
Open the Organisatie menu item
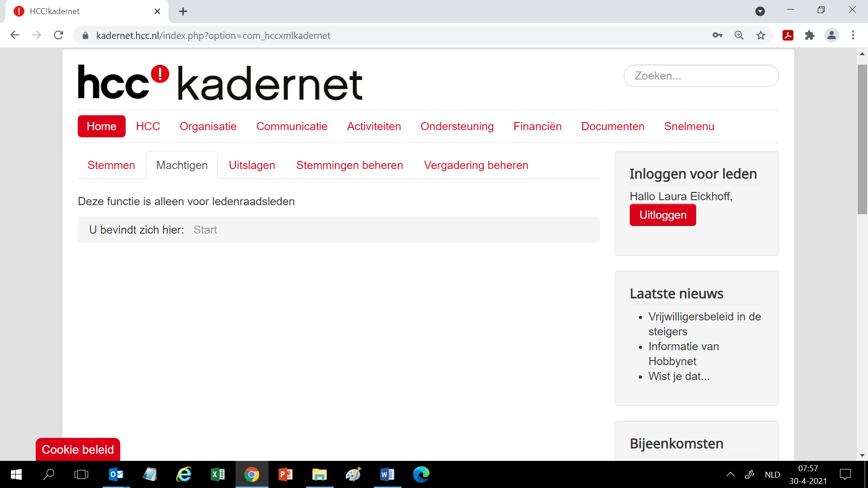tap(208, 127)
